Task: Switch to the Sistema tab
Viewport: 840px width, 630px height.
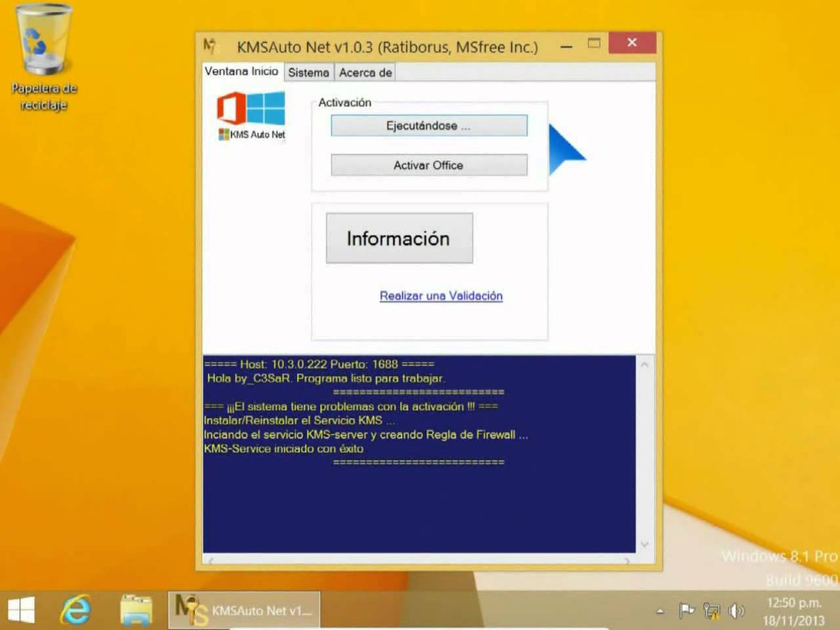Action: click(308, 72)
